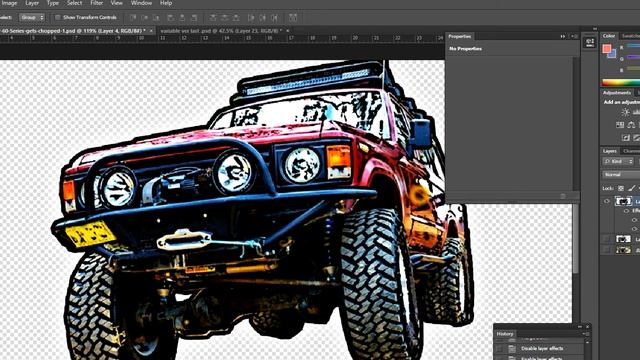Toggle Effects visibility on top layer
Screen dimensions: 640x360
pos(626,211)
